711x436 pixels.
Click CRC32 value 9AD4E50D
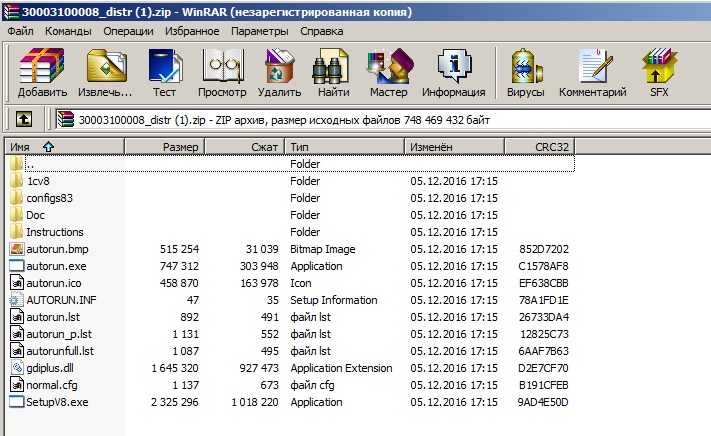(543, 402)
